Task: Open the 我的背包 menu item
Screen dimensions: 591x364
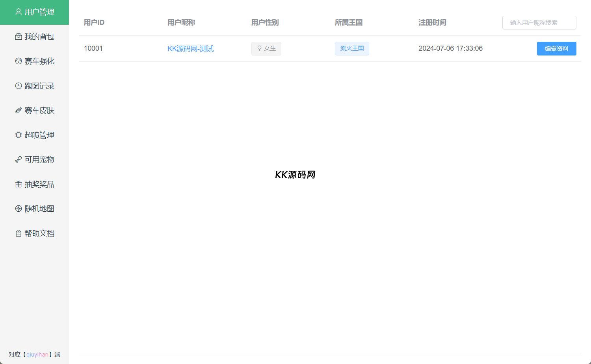Action: point(39,37)
